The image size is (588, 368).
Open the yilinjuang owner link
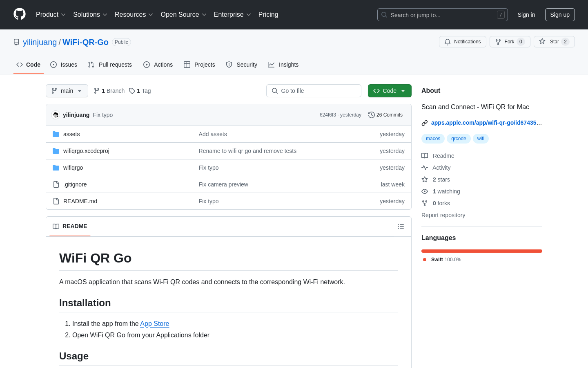pyautogui.click(x=40, y=42)
